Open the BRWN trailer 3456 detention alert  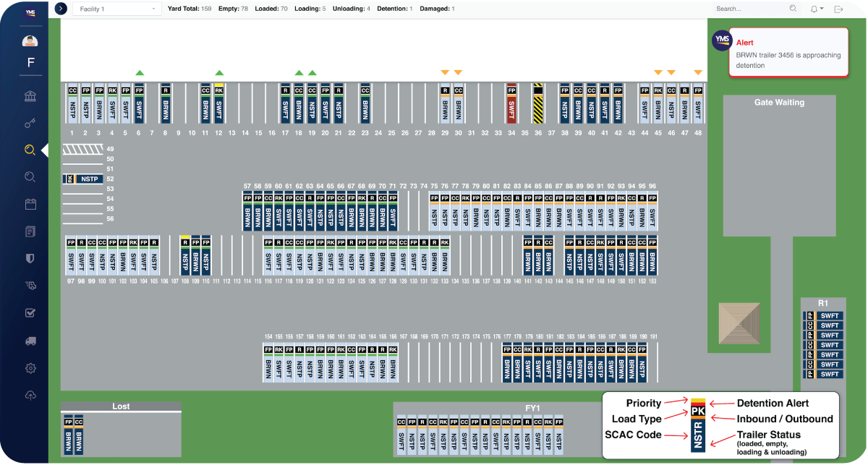pyautogui.click(x=788, y=54)
